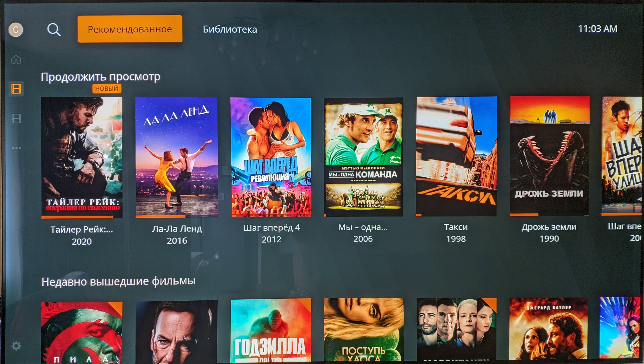Open Тайлер Рейк 2020 movie poster

(82, 158)
